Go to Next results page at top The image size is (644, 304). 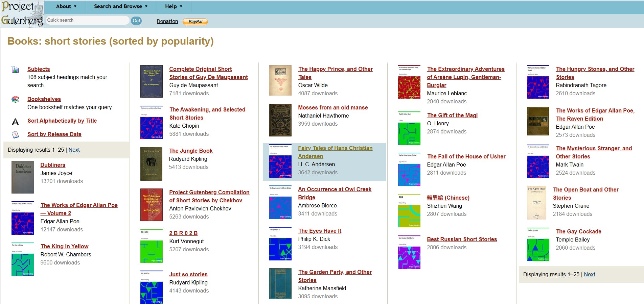coord(74,150)
